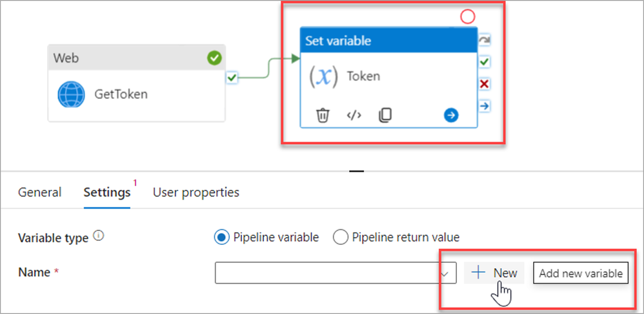Click the On Completion arrow connector
The height and width of the screenshot is (314, 644).
484,105
